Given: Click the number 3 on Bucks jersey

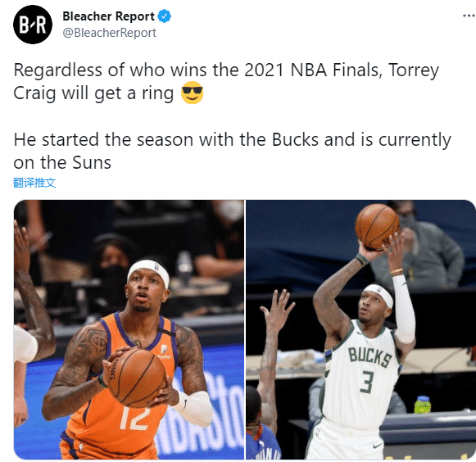Looking at the screenshot, I should click(x=367, y=382).
